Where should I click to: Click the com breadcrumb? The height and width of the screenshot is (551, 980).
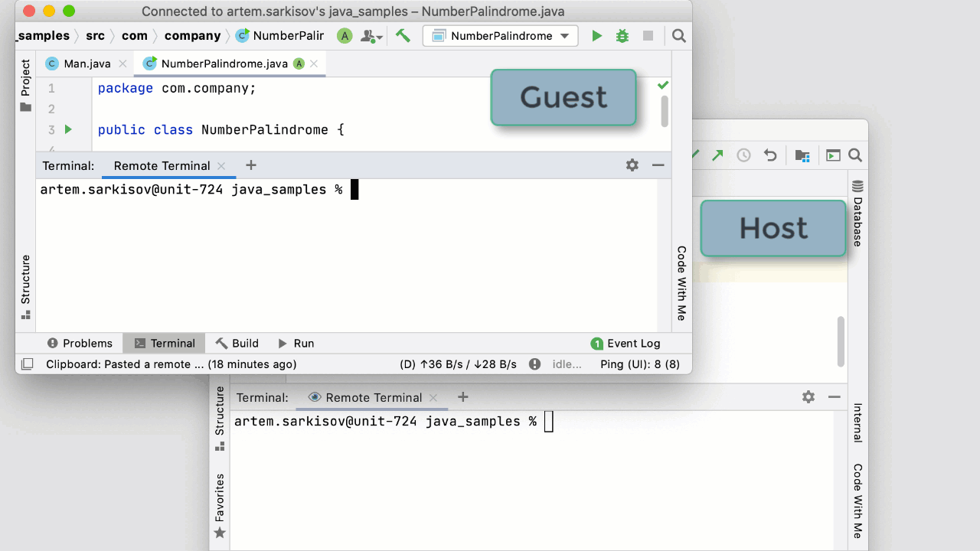[135, 36]
